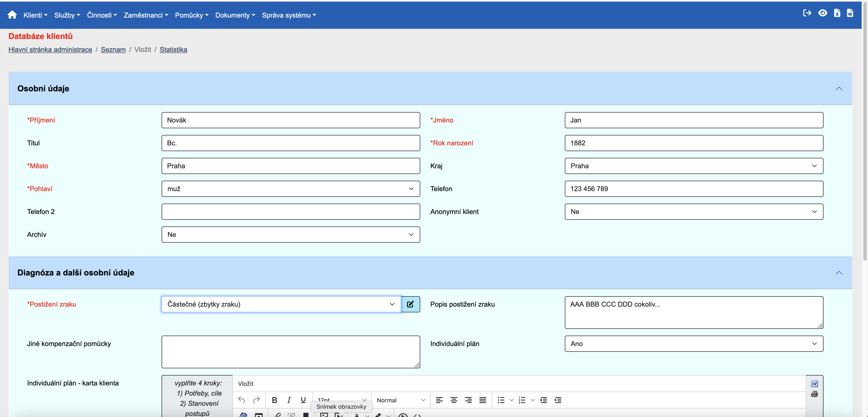Click the Bold formatting icon
The image size is (868, 417).
click(x=274, y=400)
